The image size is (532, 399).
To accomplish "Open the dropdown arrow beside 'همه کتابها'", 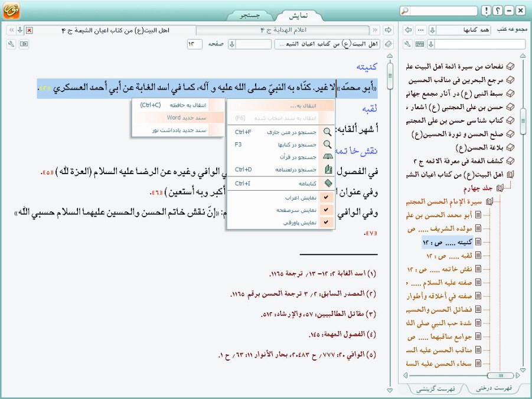I will tap(432, 30).
